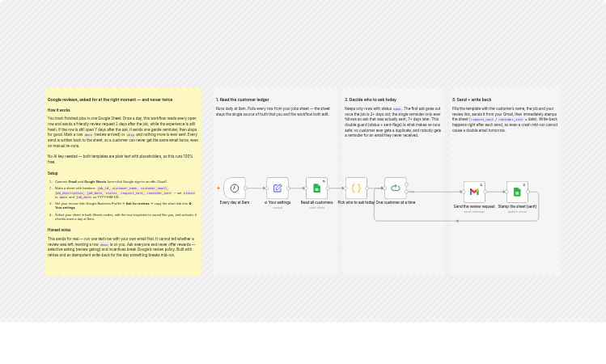Open the curly braces code node icon
Viewport: 606px width, 364px height.
coord(356,188)
